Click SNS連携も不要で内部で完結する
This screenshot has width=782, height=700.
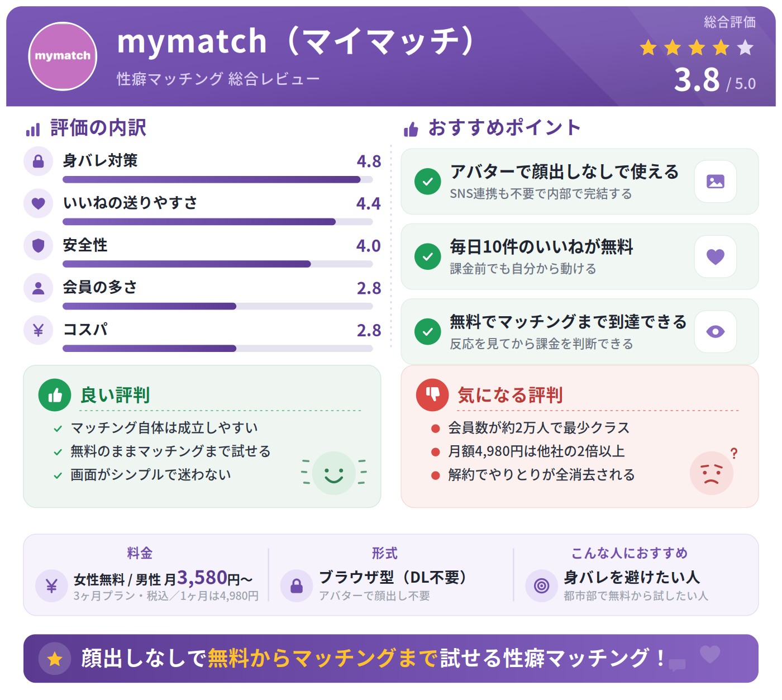pos(541,194)
